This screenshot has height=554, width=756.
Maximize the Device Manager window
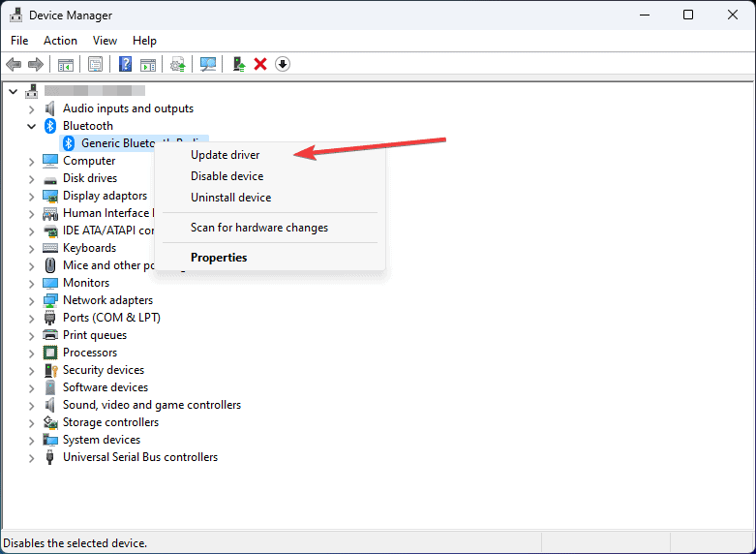688,15
